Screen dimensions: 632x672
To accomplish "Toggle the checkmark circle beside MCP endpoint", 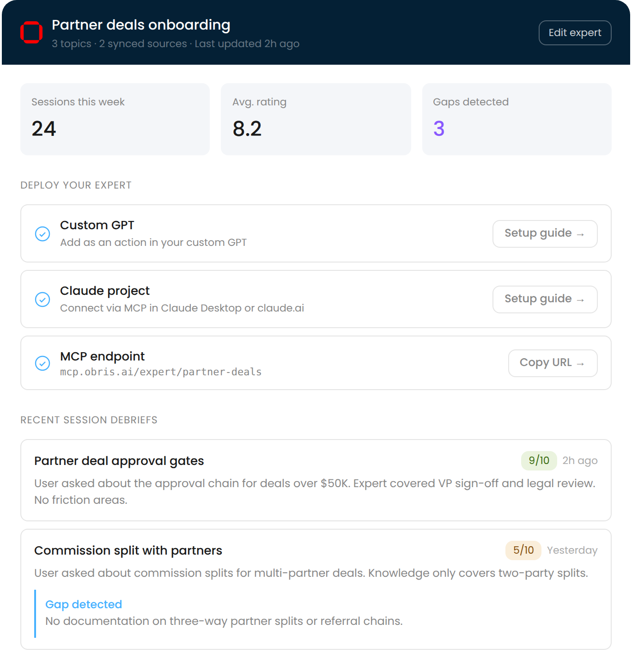I will tap(43, 364).
